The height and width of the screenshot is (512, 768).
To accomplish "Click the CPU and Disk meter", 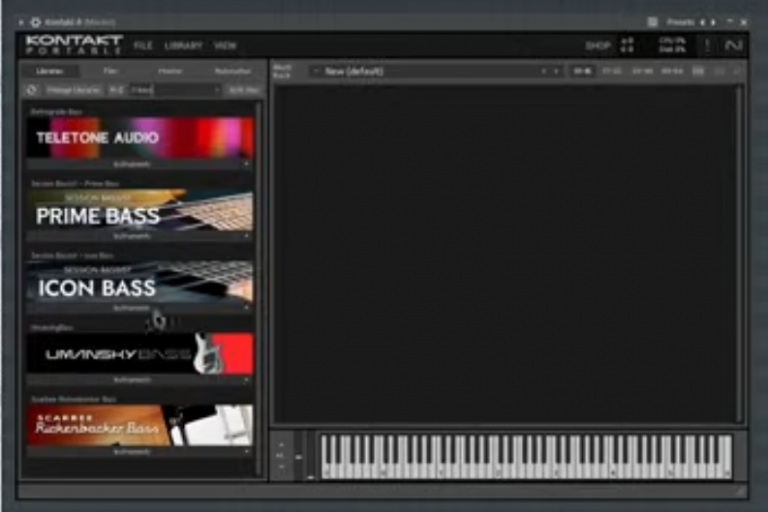I will [x=672, y=45].
